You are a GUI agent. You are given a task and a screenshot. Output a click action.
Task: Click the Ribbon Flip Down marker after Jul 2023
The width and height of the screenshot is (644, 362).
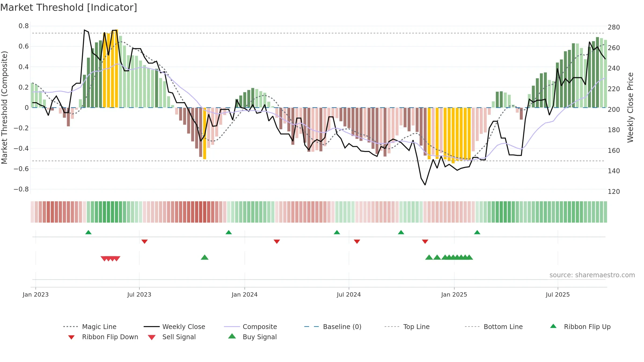click(x=144, y=242)
